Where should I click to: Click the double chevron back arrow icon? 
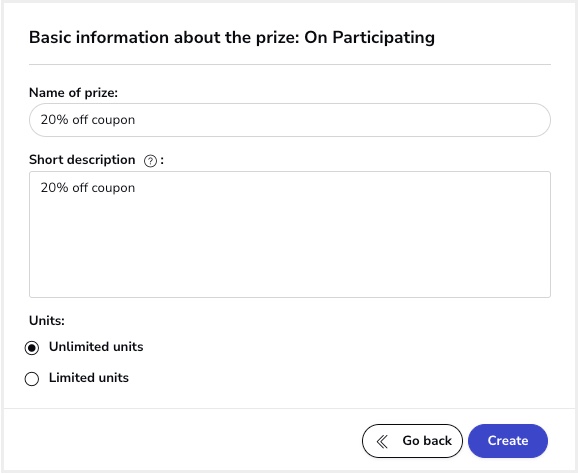[x=382, y=441]
